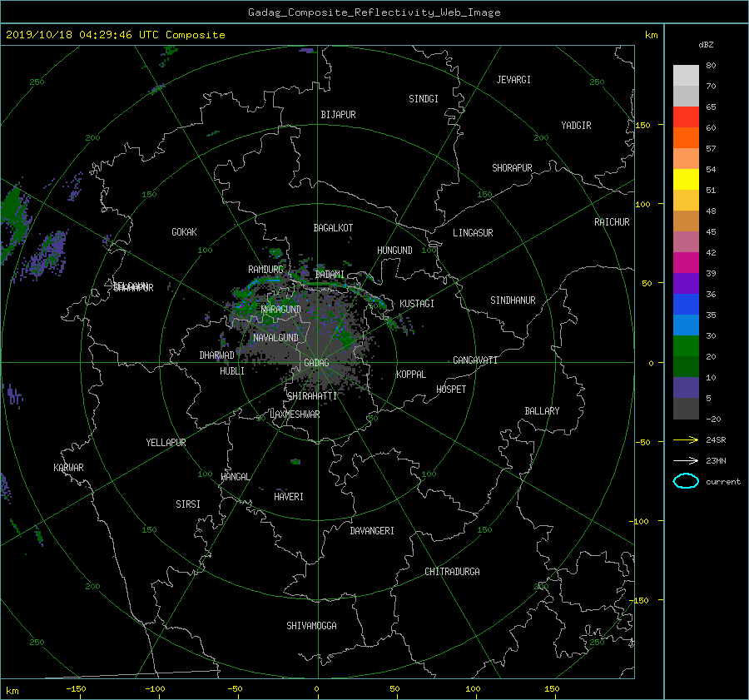Click the small green echo north of Haveri
The height and width of the screenshot is (700, 749).
pos(295,462)
